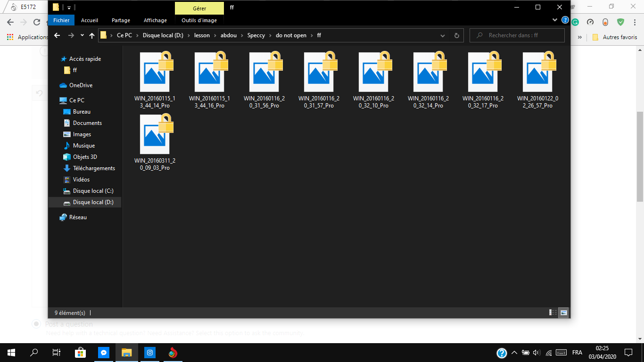Click the browser page vertical scrollbar
Image resolution: width=644 pixels, height=362 pixels.
pos(640,156)
